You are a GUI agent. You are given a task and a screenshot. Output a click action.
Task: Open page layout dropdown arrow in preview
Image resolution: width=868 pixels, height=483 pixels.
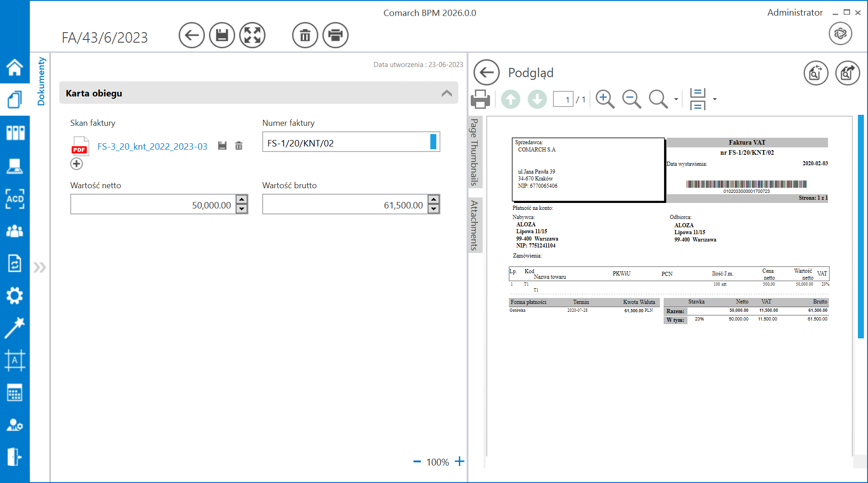tap(715, 99)
